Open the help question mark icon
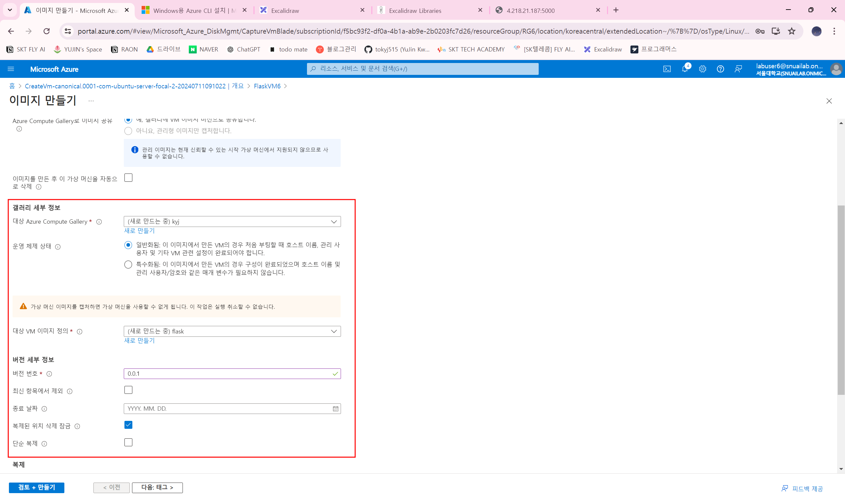The width and height of the screenshot is (845, 504). (720, 69)
